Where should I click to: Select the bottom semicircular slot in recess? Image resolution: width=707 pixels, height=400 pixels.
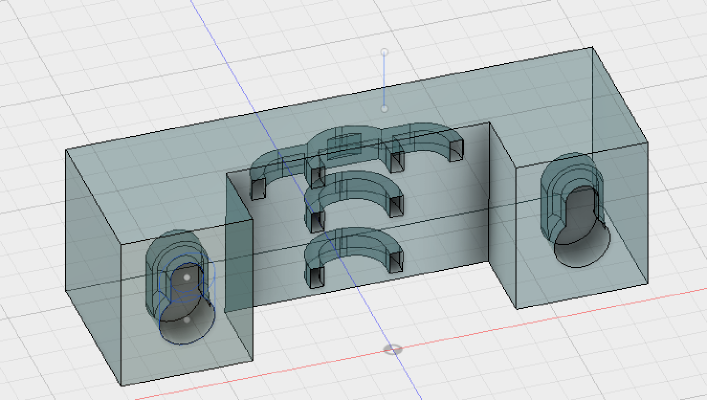point(354,255)
